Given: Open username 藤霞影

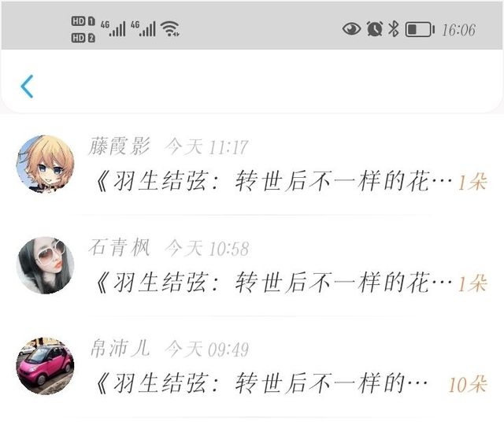Looking at the screenshot, I should [x=119, y=146].
